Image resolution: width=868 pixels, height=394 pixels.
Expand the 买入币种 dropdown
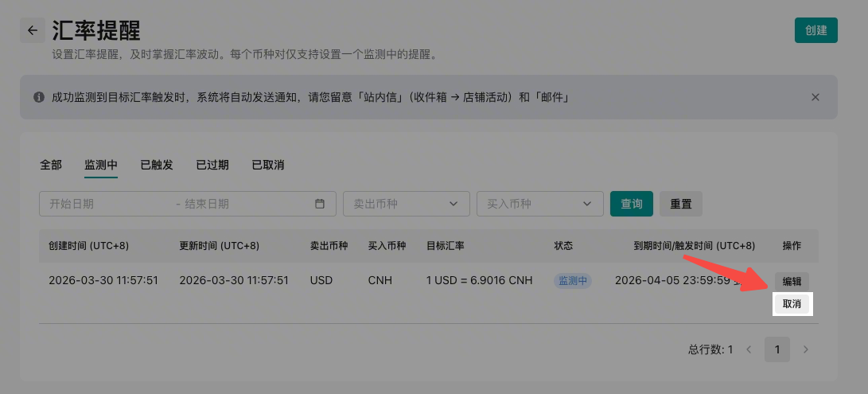[539, 204]
